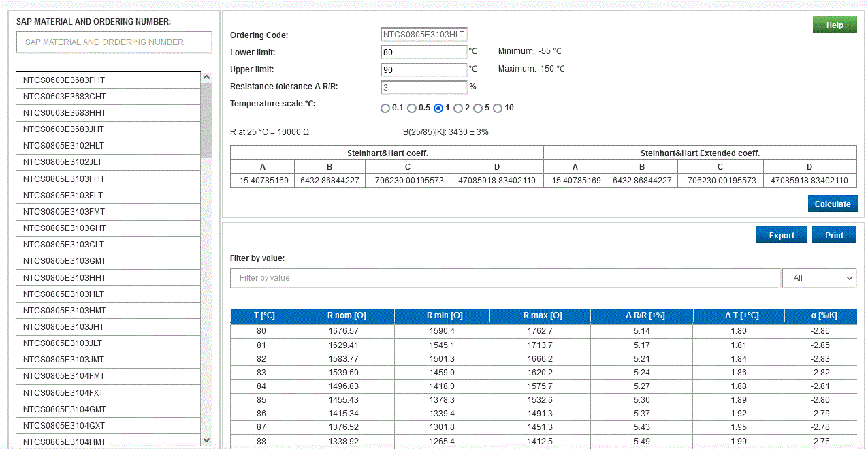Click the R max [Ω] column header
The width and height of the screenshot is (868, 449).
[540, 316]
